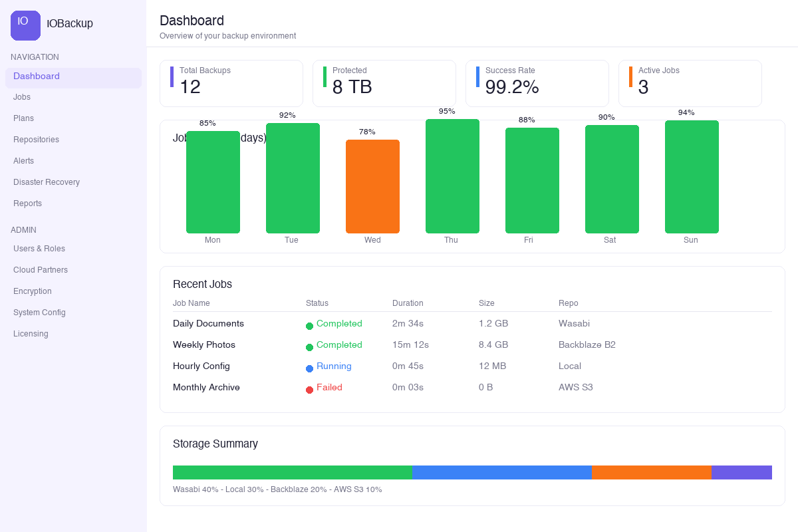The width and height of the screenshot is (798, 532).
Task: Click Weekly Photos green status dot
Action: point(309,347)
